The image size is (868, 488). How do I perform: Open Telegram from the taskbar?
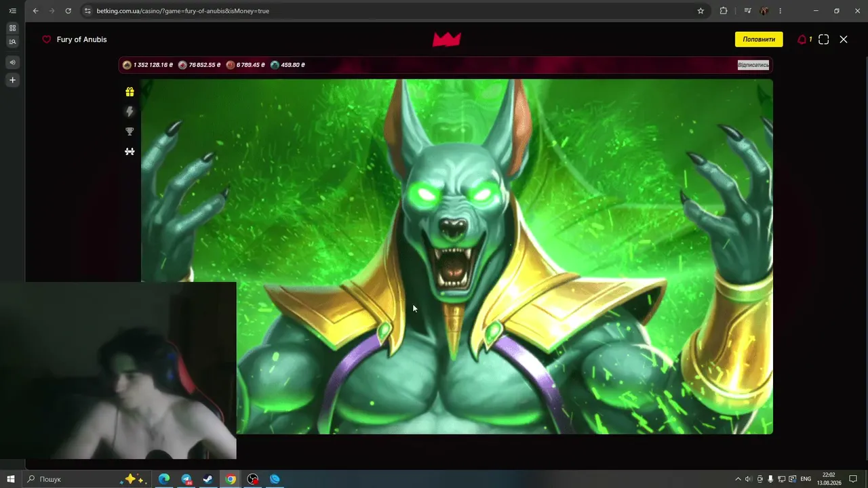click(186, 479)
